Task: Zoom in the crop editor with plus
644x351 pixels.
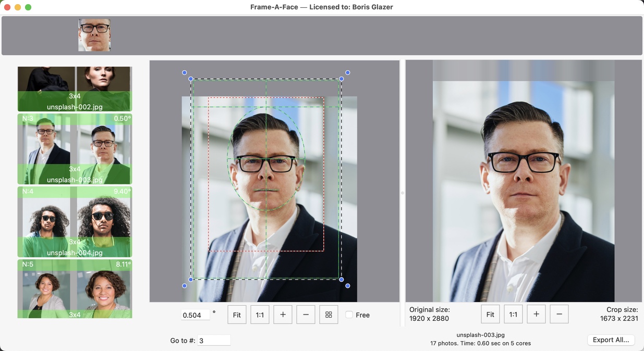Action: 283,315
